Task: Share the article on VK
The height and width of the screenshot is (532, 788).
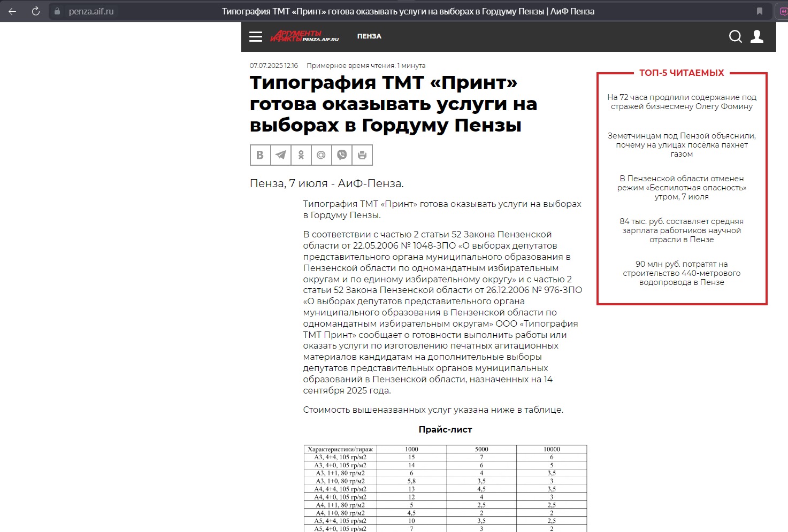Action: coord(260,155)
